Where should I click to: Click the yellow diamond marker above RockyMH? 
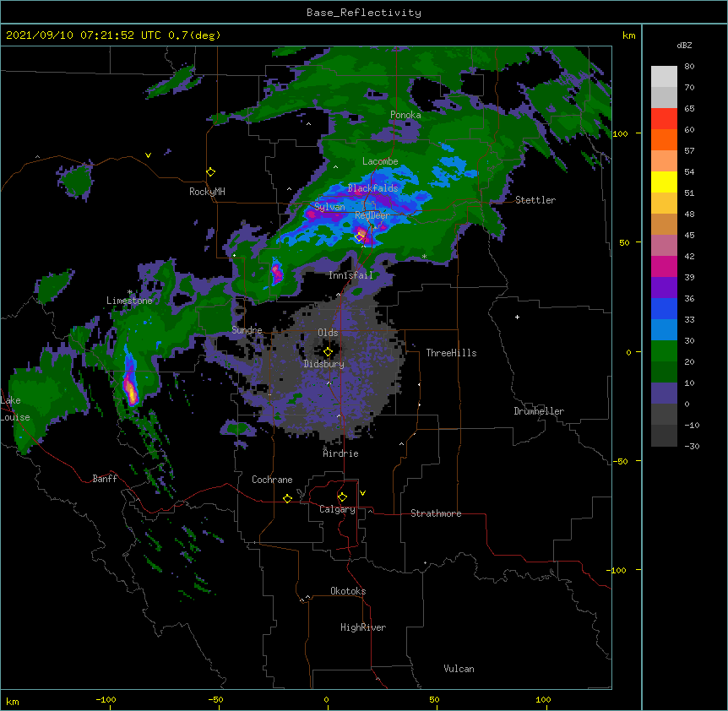point(211,172)
